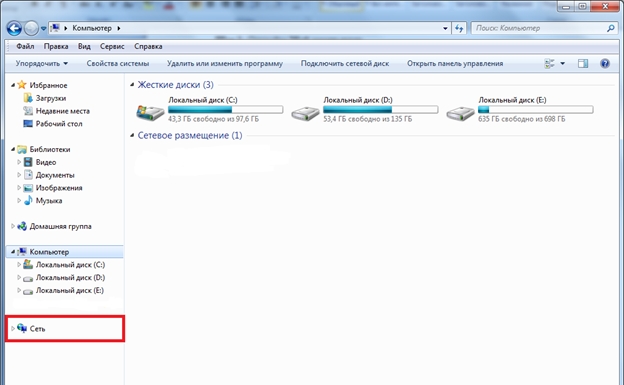Click Свойства системы button
Viewport: 624px width, 385px height.
tap(118, 63)
